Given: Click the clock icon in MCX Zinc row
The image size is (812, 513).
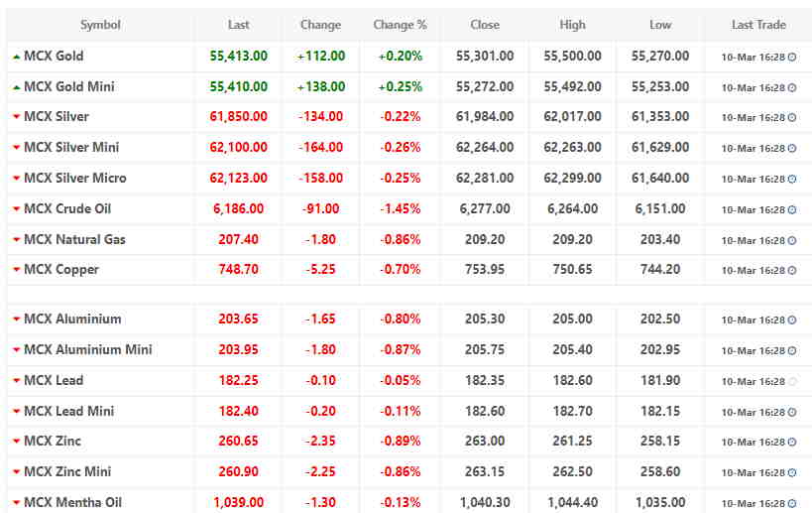Looking at the screenshot, I should pyautogui.click(x=792, y=442).
